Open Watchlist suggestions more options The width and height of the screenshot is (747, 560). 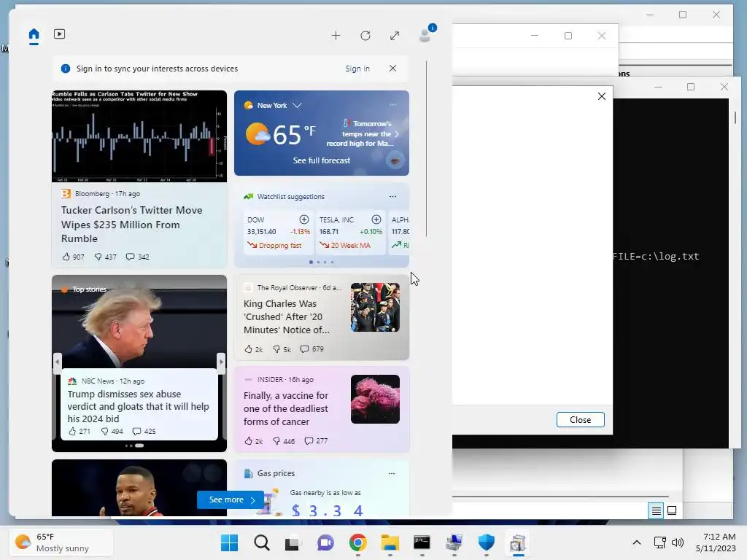392,196
